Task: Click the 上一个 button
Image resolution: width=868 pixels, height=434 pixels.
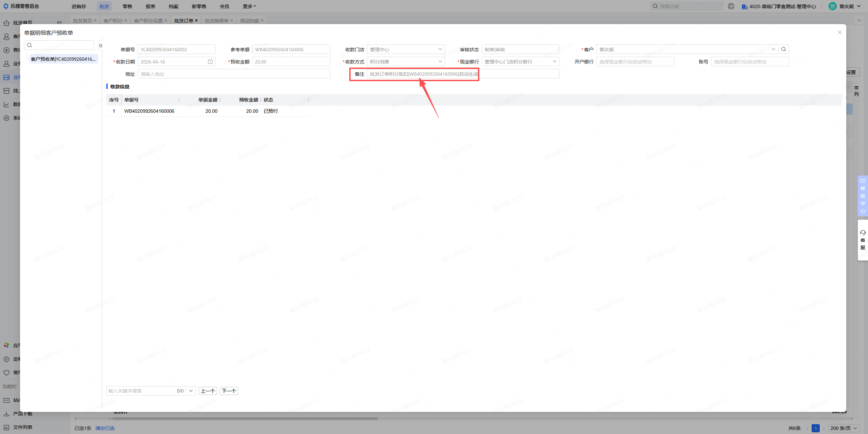Action: [208, 391]
